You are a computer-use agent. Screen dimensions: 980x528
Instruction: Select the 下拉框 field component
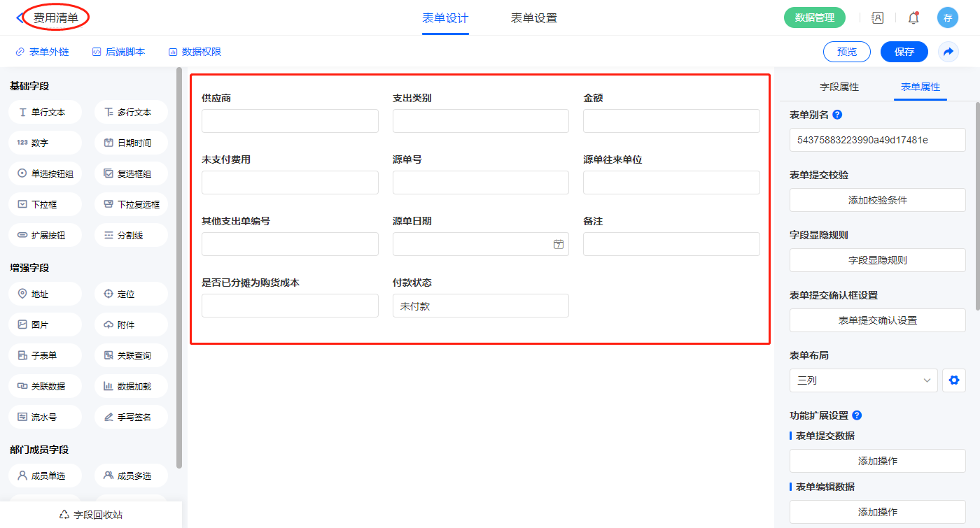45,204
